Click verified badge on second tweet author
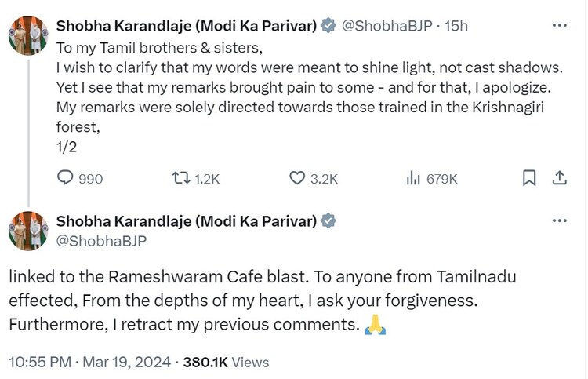This screenshot has height=379, width=588. click(328, 221)
